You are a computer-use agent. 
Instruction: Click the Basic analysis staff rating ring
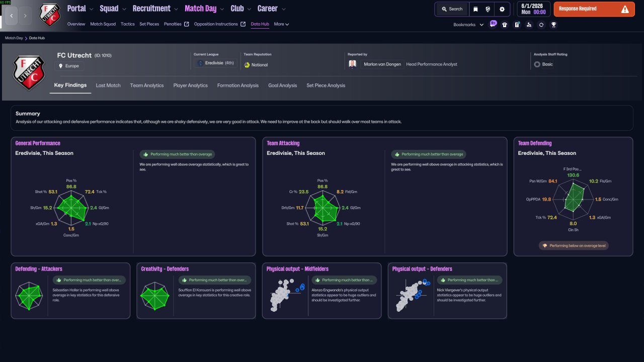[x=537, y=64]
